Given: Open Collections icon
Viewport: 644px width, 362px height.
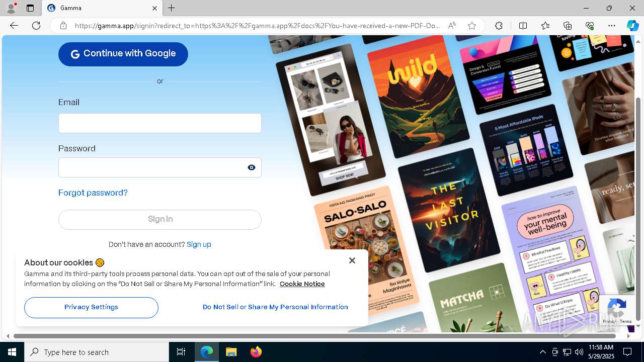Looking at the screenshot, I should (x=568, y=26).
